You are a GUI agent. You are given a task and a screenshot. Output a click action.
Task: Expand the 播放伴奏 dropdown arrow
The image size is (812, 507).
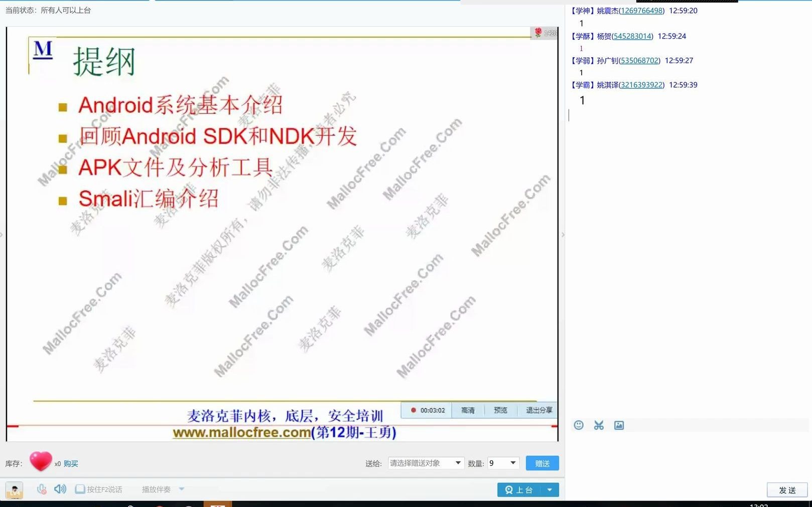coord(181,489)
